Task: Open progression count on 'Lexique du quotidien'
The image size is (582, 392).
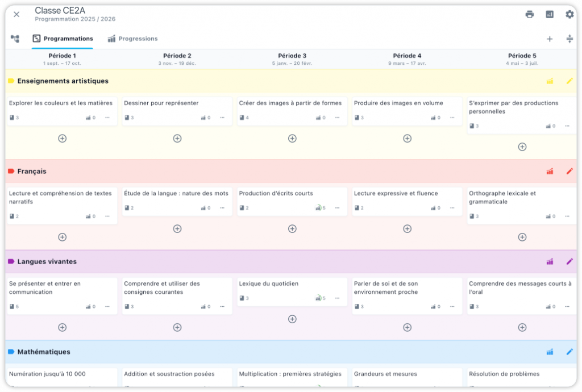Action: [x=321, y=298]
